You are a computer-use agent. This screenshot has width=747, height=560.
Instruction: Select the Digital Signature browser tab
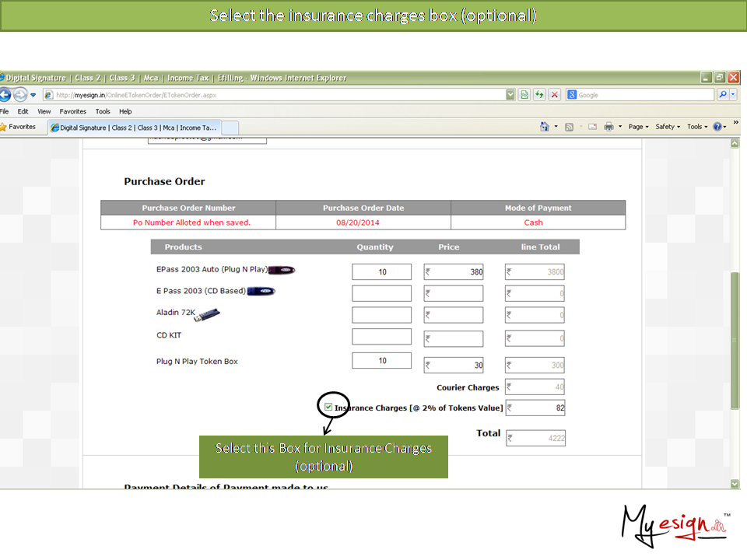coord(135,128)
